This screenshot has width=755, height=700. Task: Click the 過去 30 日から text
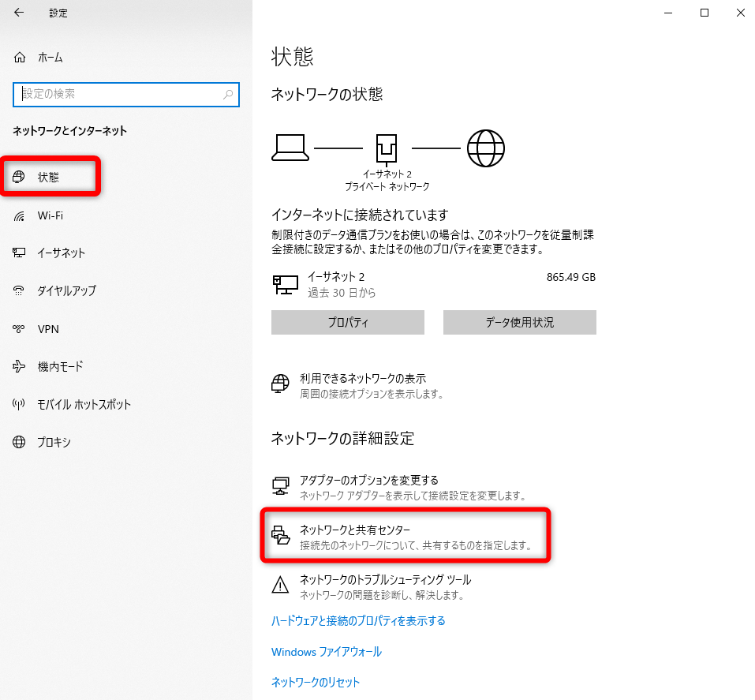point(342,293)
